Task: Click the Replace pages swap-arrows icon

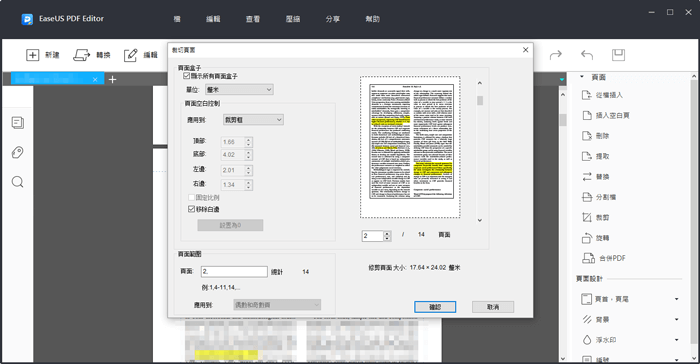Action: pos(587,176)
